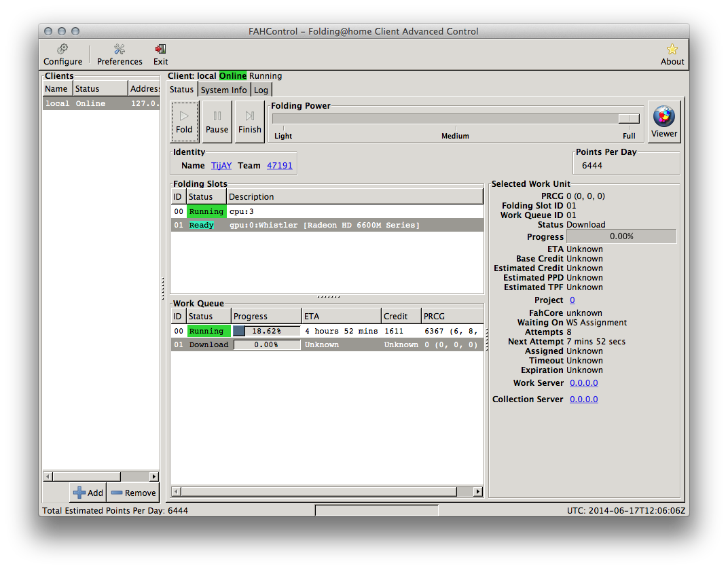This screenshot has width=728, height=570.
Task: Select work queue 01 Download row
Action: tap(327, 344)
